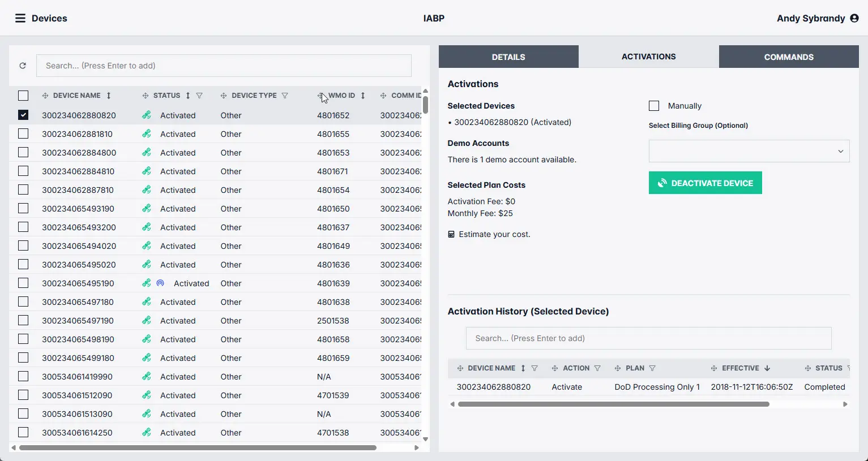Viewport: 868px width, 461px height.
Task: Click the calculator icon for cost estimate
Action: pos(451,234)
